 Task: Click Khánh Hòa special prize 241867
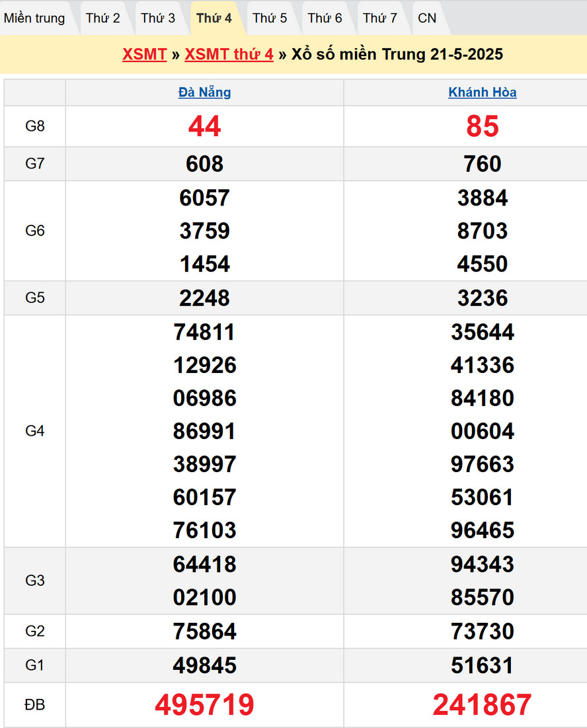coord(482,705)
